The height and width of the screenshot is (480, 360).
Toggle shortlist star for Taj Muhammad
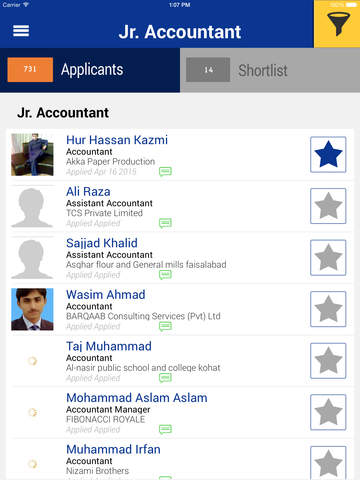[328, 361]
